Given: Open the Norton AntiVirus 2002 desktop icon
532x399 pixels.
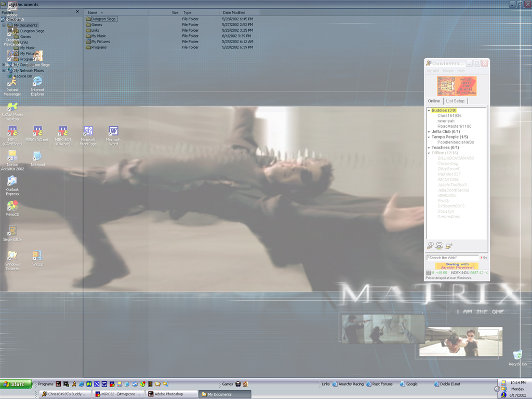Looking at the screenshot, I should 12,161.
